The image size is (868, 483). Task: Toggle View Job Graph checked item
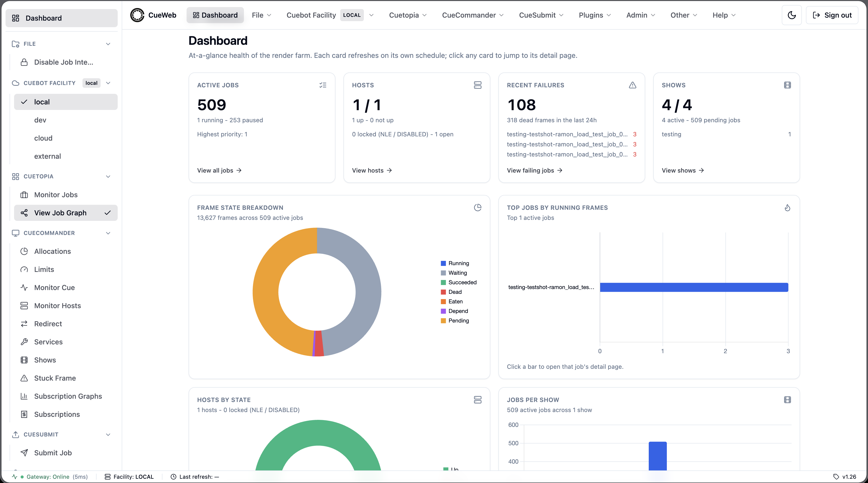[x=66, y=213]
